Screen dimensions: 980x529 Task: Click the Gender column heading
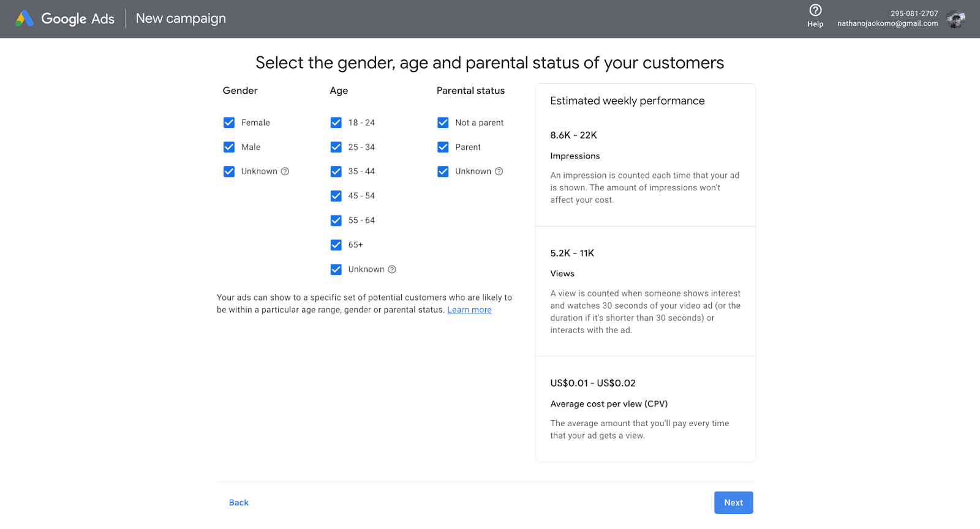pos(240,91)
